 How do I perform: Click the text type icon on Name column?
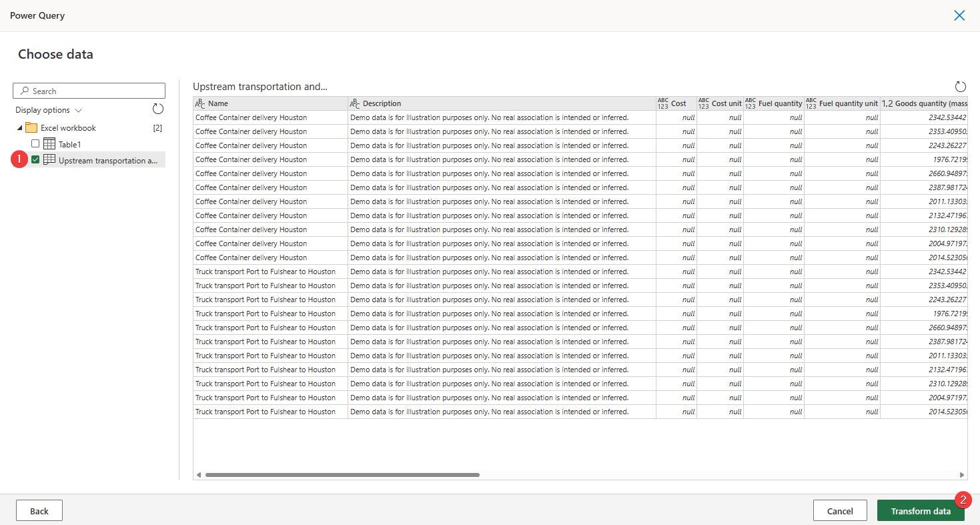pos(200,103)
